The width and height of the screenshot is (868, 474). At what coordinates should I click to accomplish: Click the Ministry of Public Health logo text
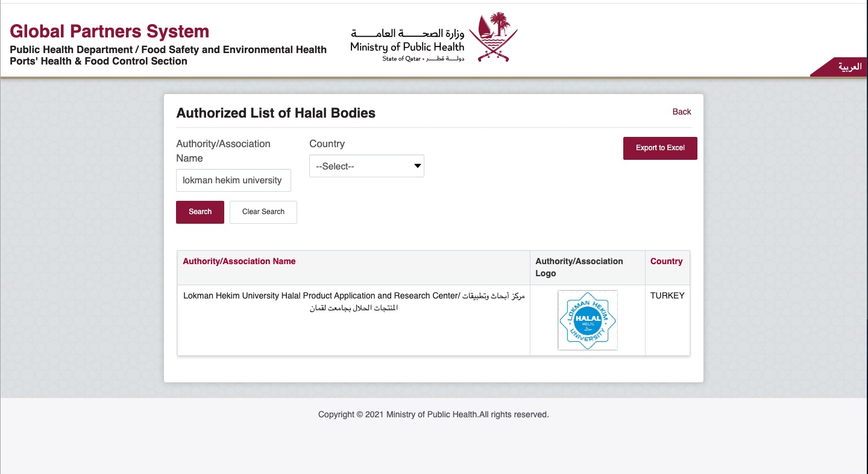click(x=407, y=44)
